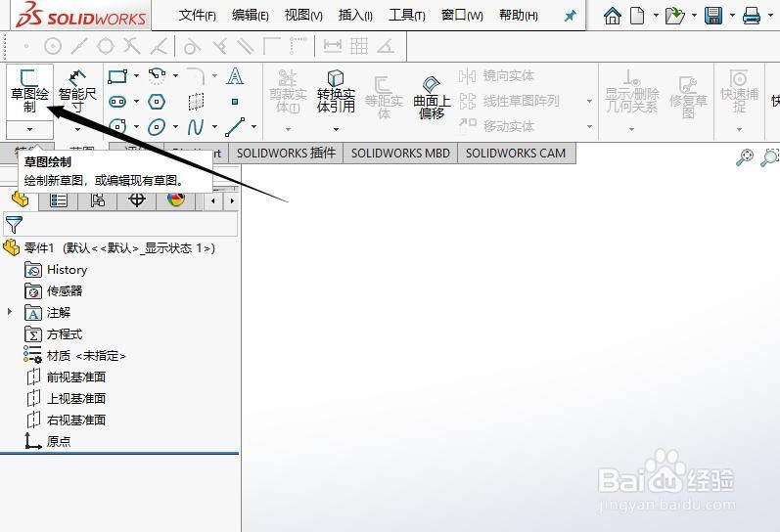The image size is (780, 532).
Task: Click the Zoom to Fit magnifier icon
Action: pyautogui.click(x=744, y=157)
